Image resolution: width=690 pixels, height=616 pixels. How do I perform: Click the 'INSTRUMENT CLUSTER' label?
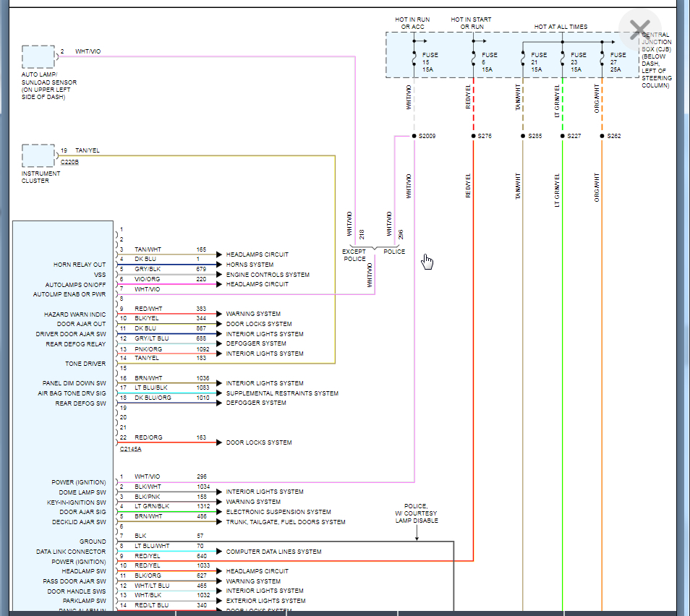click(x=41, y=177)
